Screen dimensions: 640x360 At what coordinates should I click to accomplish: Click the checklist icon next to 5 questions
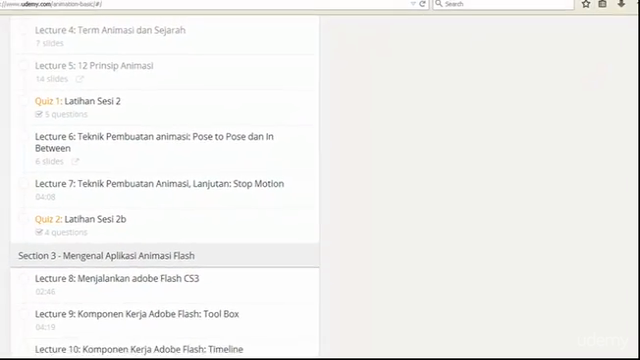click(39, 114)
